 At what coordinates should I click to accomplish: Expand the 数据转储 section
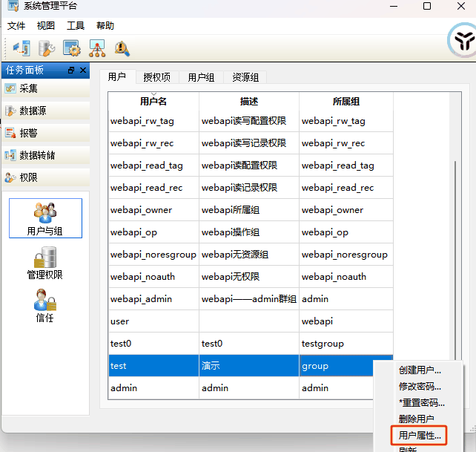pyautogui.click(x=45, y=155)
